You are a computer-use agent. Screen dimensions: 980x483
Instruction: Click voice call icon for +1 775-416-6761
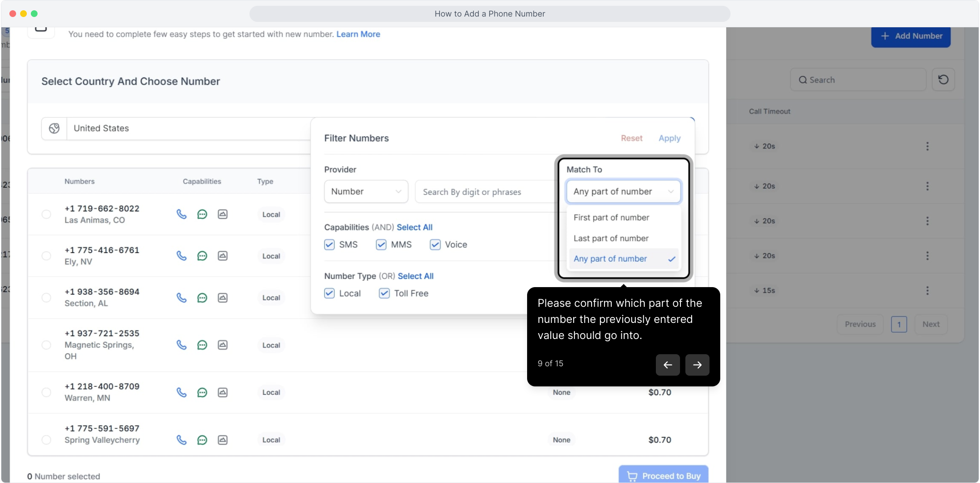pyautogui.click(x=182, y=256)
